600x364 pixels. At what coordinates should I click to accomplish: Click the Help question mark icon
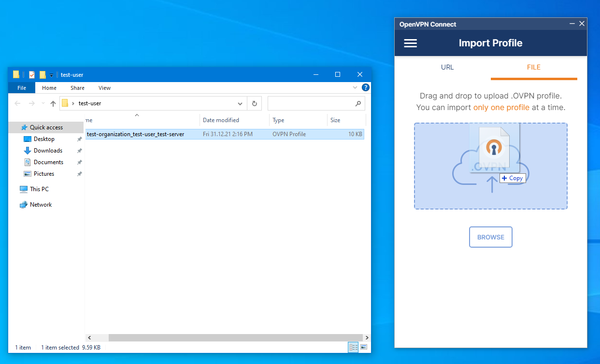366,88
